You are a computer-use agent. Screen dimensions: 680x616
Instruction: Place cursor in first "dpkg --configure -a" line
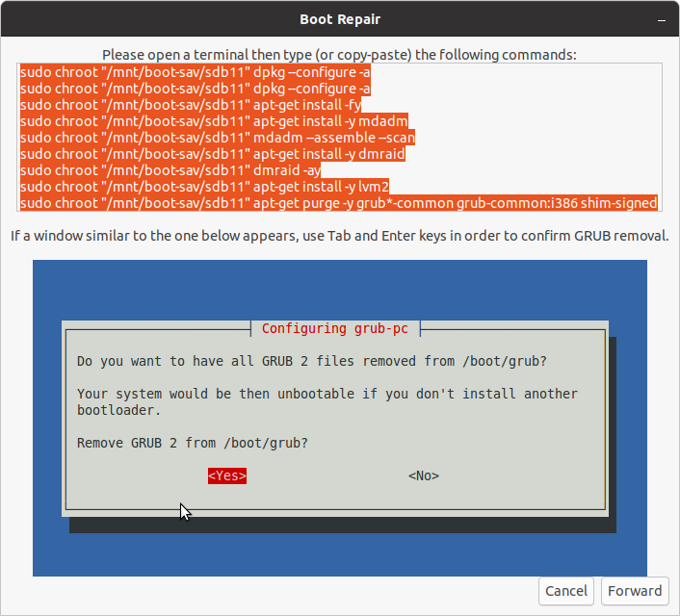(x=195, y=73)
